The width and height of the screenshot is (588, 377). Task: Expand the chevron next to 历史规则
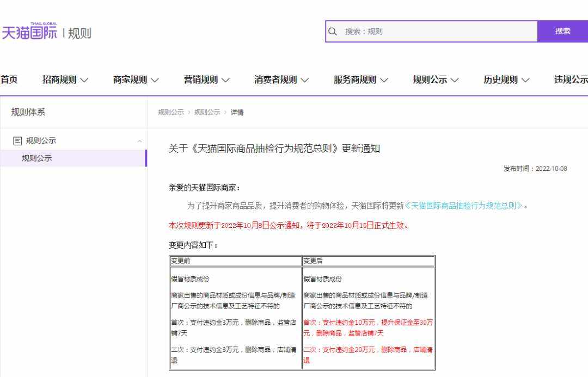[x=525, y=80]
